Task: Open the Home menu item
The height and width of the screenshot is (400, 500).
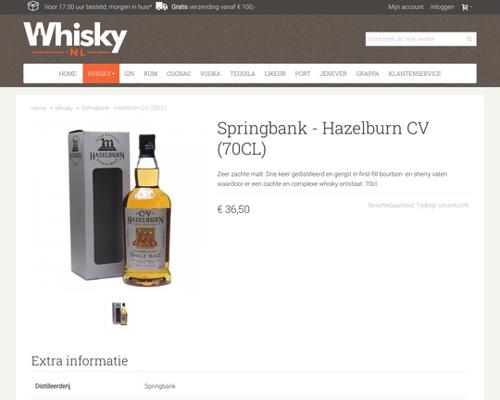Action: pos(68,74)
